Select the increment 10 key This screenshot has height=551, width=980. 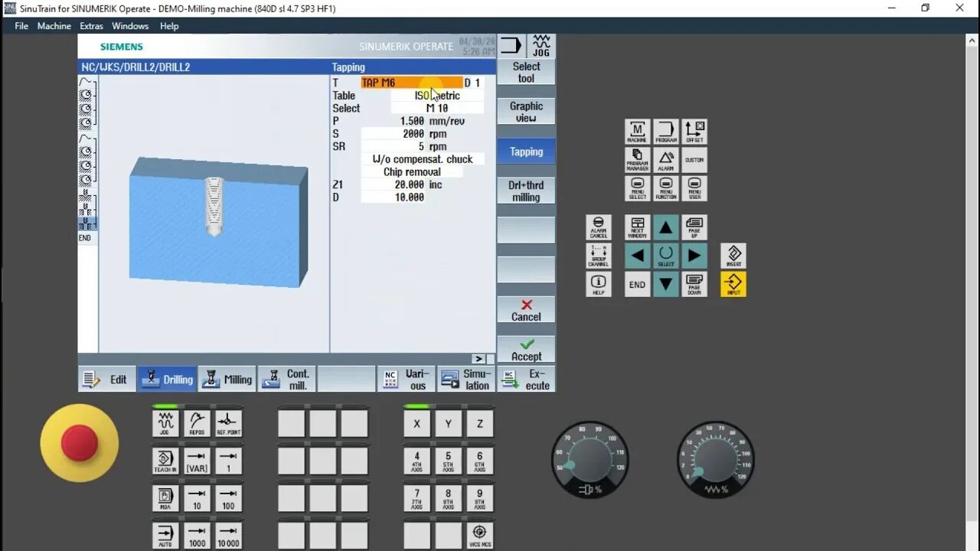point(197,498)
